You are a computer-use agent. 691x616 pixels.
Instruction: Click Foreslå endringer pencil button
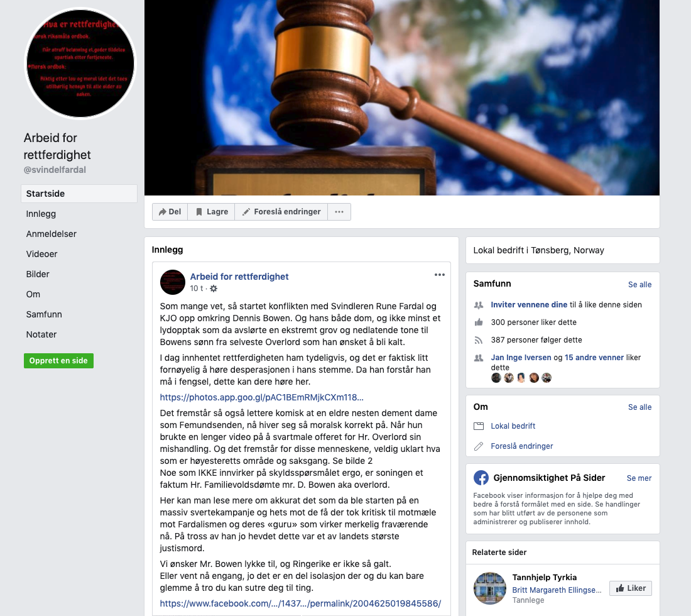pos(281,212)
